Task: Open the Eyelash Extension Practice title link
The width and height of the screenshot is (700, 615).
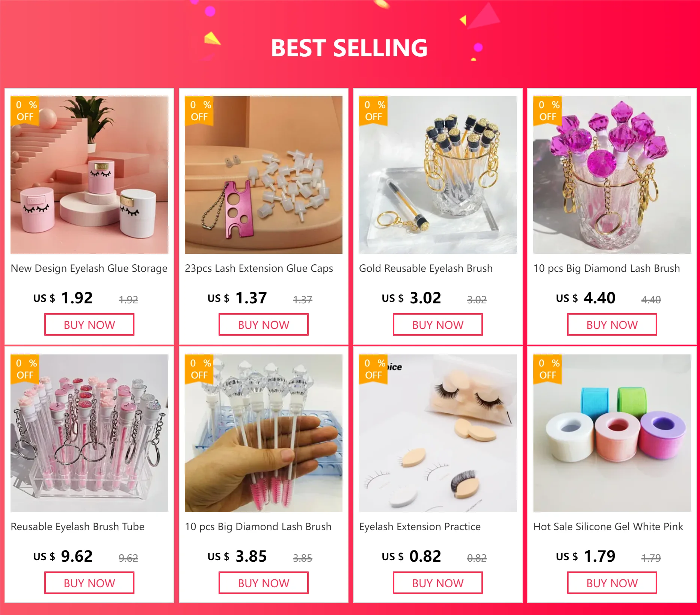Action: coord(420,527)
